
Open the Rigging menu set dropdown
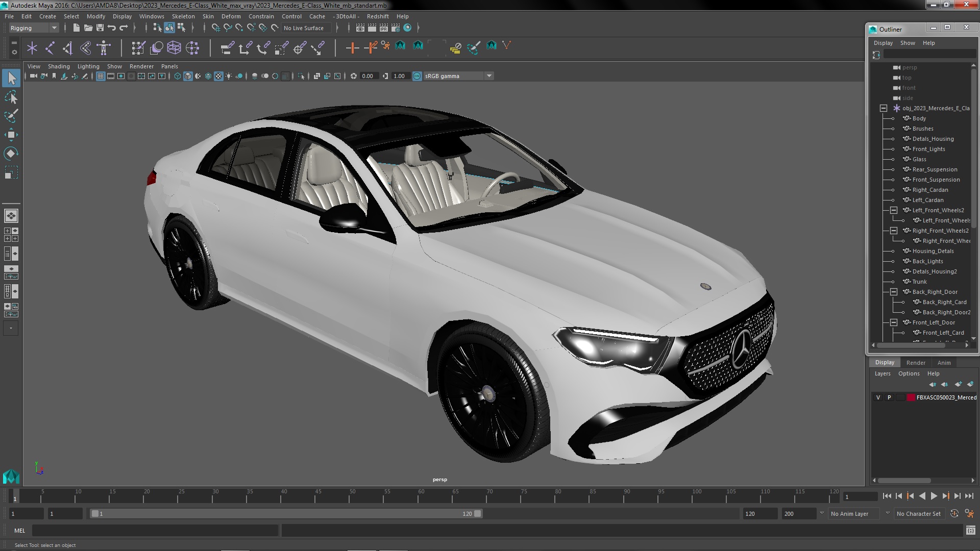[x=34, y=28]
